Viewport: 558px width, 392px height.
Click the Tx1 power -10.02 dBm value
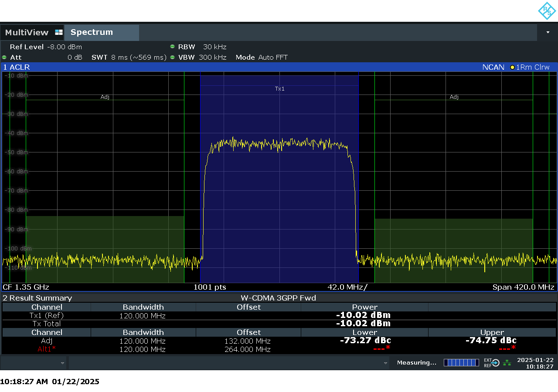tap(363, 315)
